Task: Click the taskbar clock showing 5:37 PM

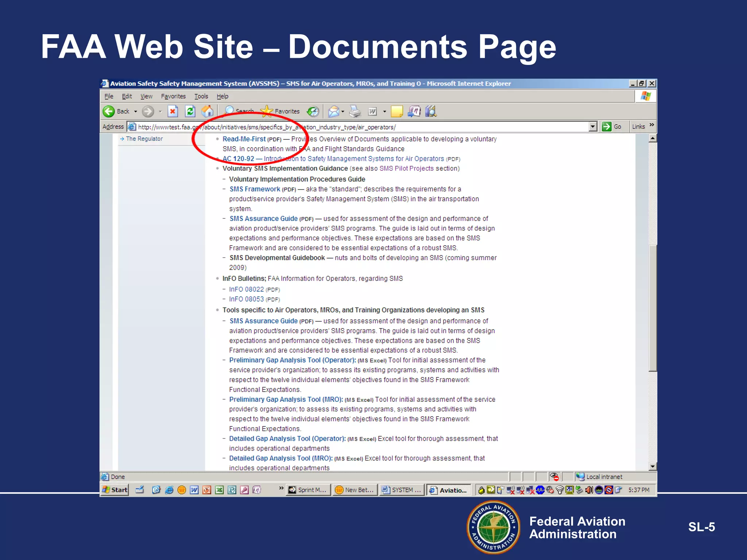Action: [x=639, y=490]
